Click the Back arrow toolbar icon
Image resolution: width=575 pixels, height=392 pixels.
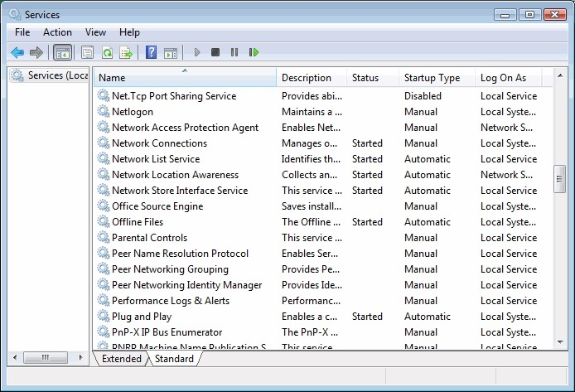tap(17, 52)
